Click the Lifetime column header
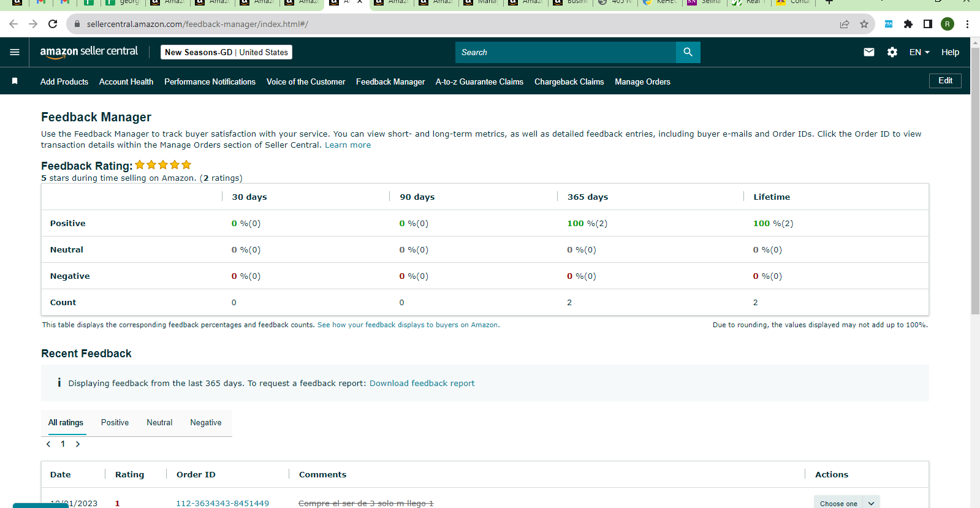Screen dimensions: 980x508 pyautogui.click(x=772, y=197)
